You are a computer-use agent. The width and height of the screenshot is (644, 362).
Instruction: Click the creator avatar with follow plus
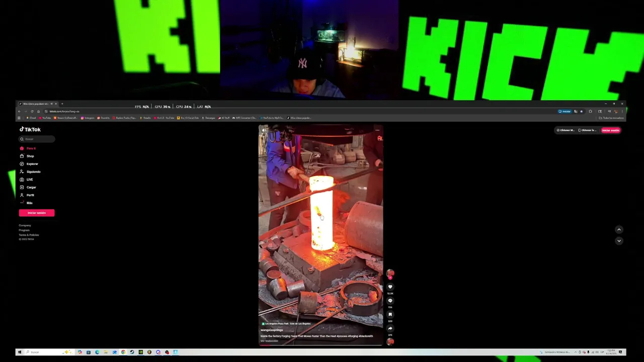(x=390, y=274)
